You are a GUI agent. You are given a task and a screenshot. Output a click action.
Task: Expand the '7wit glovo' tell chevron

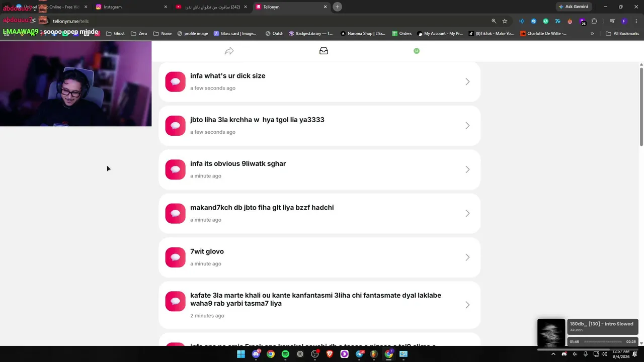[467, 257]
